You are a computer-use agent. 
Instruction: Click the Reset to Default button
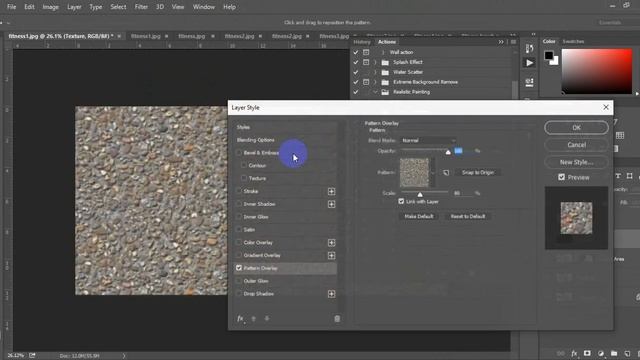click(x=468, y=216)
